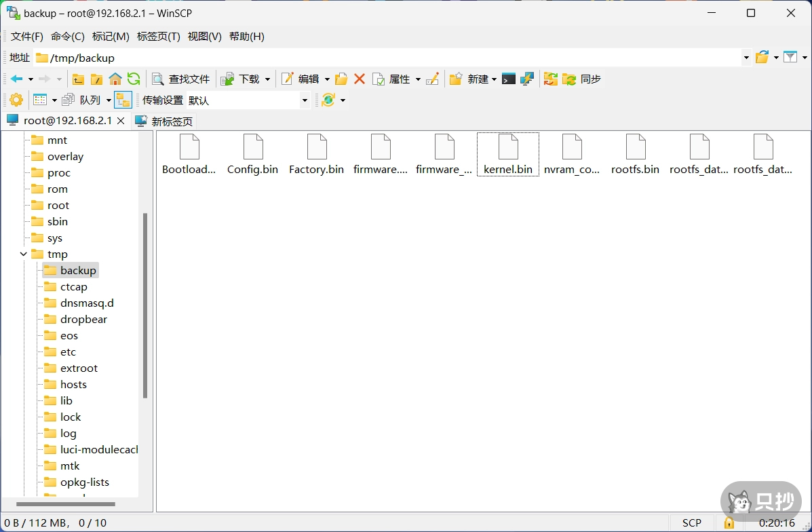The image size is (812, 532).
Task: Expand the 下载 download dropdown arrow
Action: 267,79
